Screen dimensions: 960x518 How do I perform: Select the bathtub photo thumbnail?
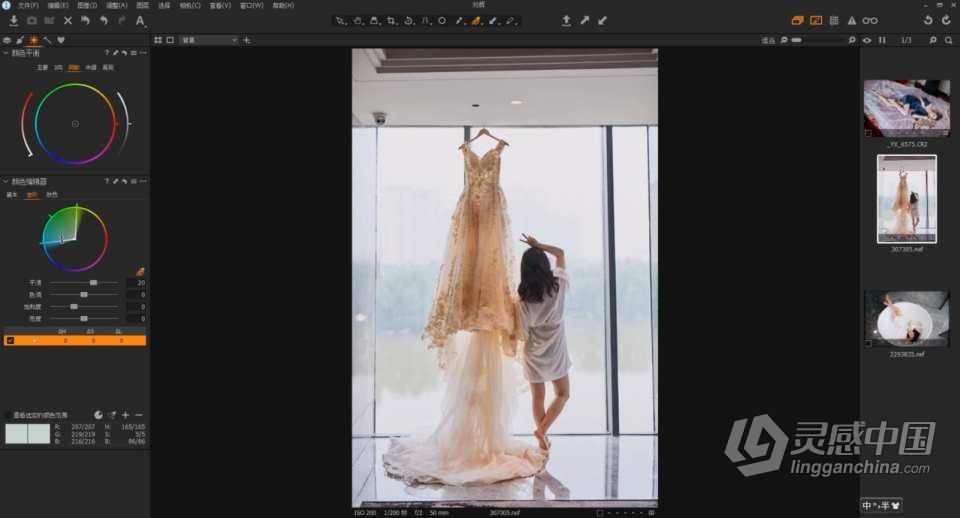(907, 318)
